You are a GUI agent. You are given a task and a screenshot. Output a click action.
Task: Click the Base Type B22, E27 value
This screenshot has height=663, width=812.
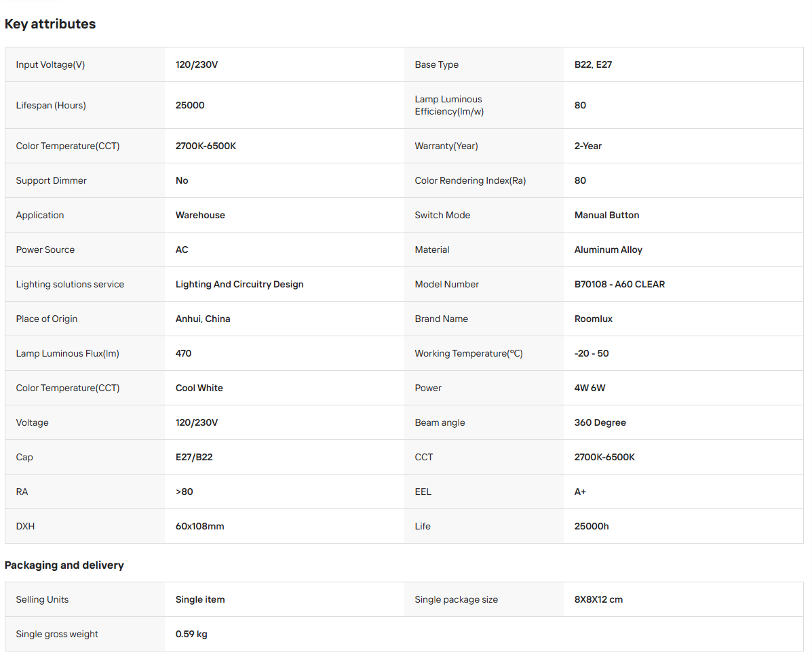593,64
